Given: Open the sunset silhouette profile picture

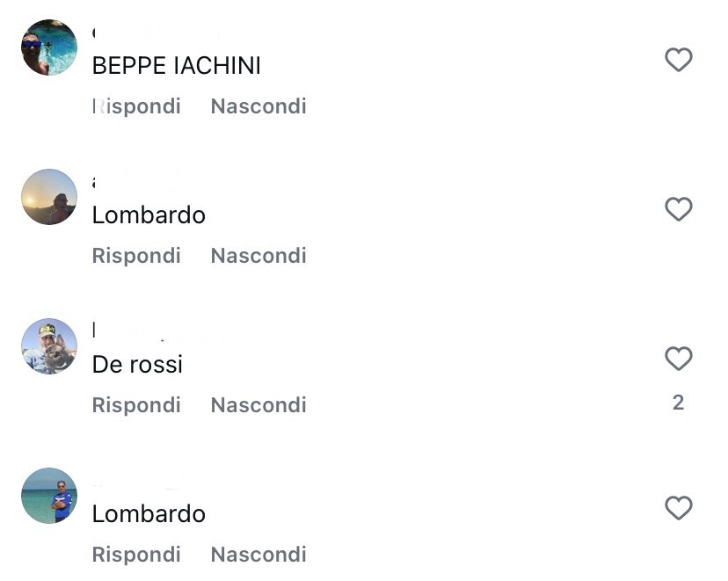Looking at the screenshot, I should click(x=49, y=197).
